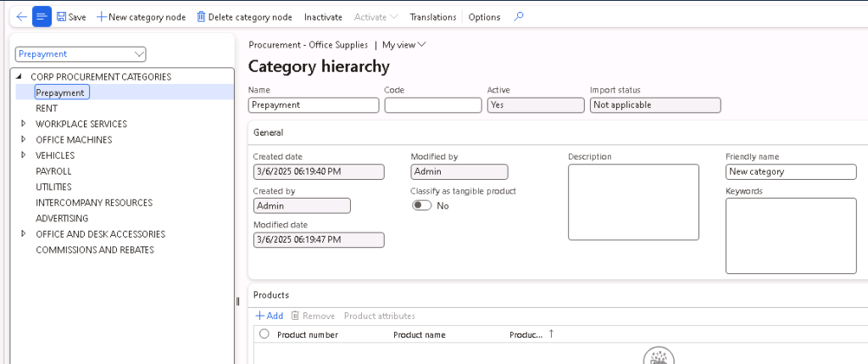The width and height of the screenshot is (868, 364).
Task: Select the PAYROLL category node
Action: pos(53,171)
